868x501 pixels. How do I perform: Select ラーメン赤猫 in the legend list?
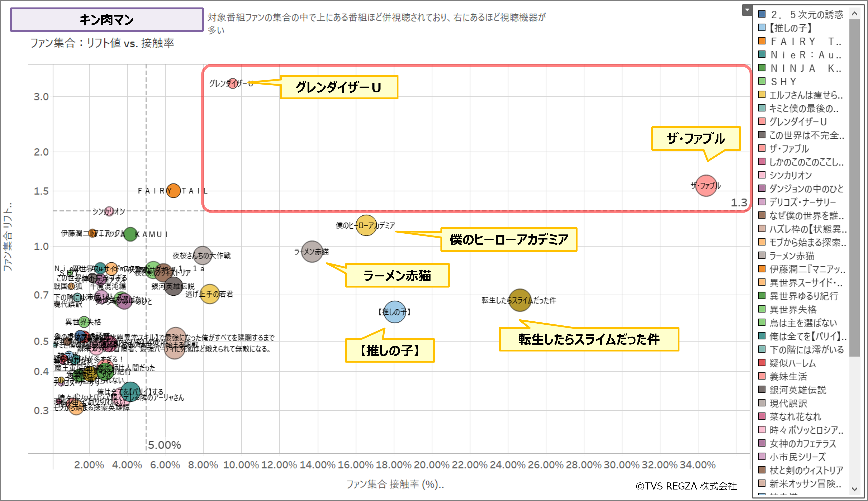[x=791, y=256]
